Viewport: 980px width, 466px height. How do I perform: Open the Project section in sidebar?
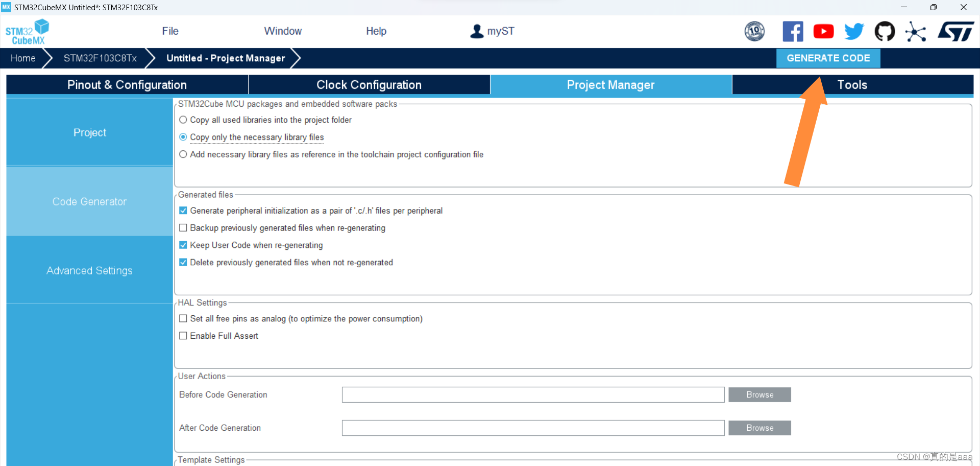pyautogui.click(x=90, y=132)
